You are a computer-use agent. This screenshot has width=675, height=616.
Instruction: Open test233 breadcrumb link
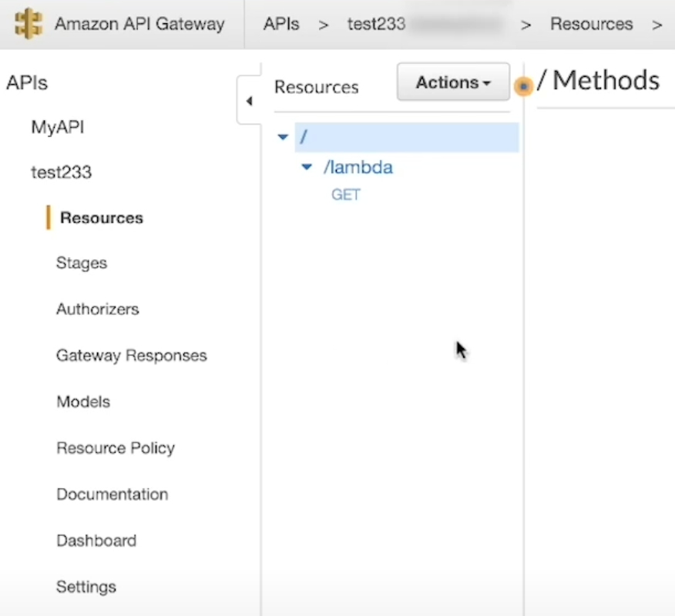pos(377,24)
